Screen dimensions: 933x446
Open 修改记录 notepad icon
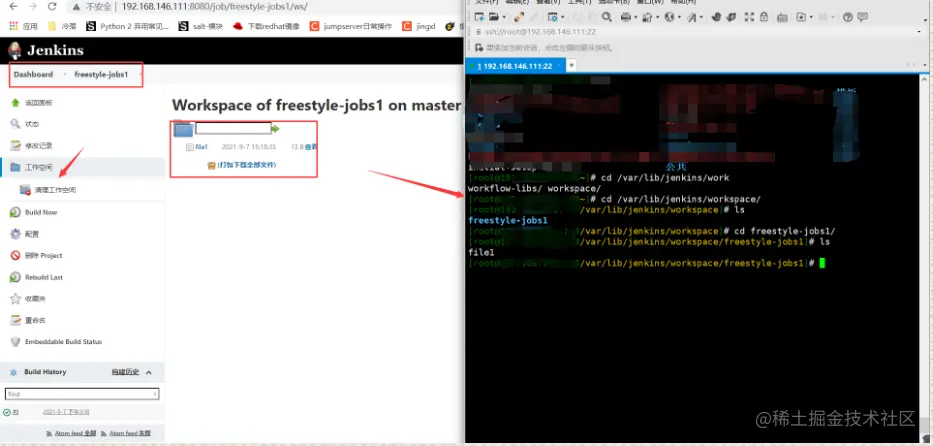pos(32,146)
